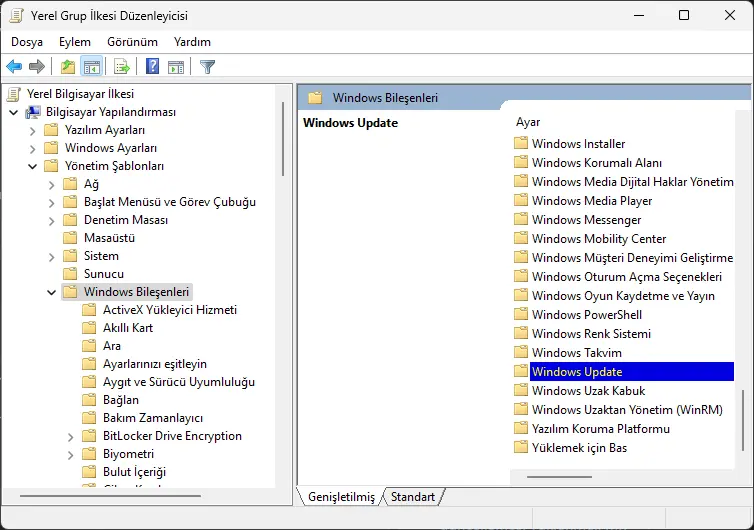Click the Back arrow toolbar icon
754x530 pixels.
14,66
